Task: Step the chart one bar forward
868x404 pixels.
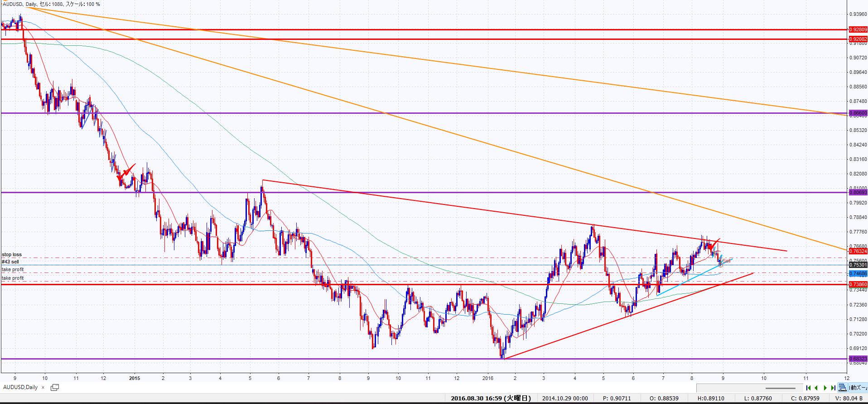Action: 825,388
